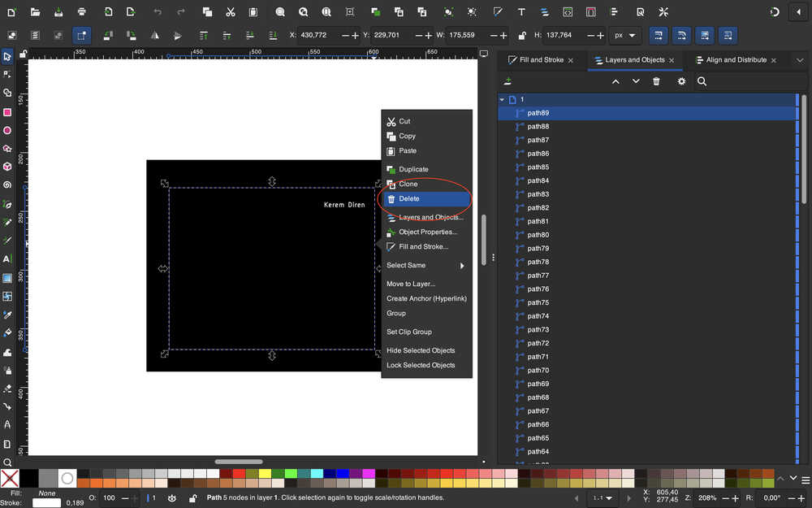Open the color palette menu button

[x=806, y=480]
